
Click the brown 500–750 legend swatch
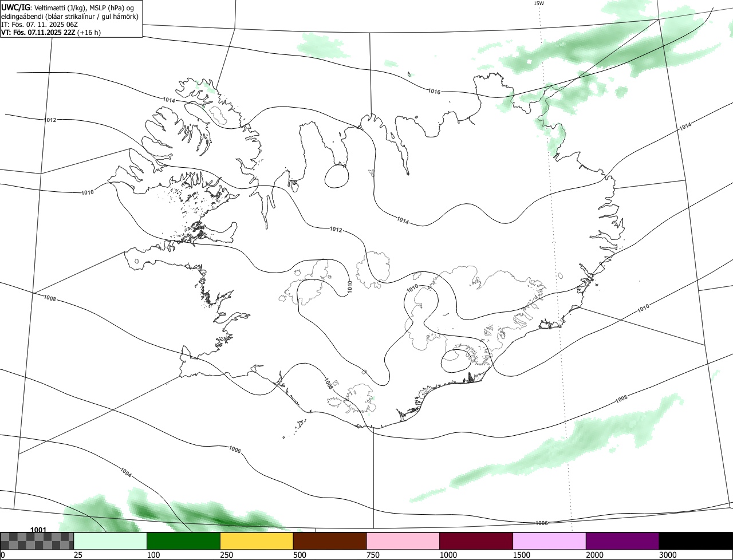point(330,541)
